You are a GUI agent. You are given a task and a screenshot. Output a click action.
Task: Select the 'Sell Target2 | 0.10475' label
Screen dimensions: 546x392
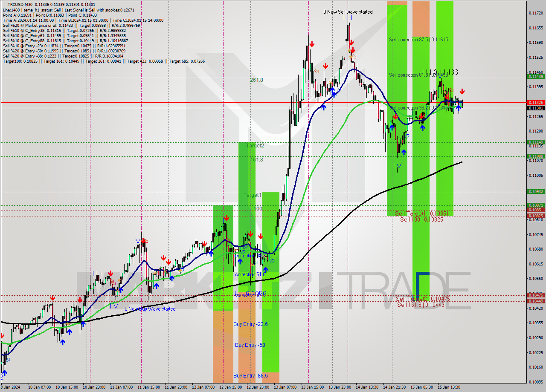point(423,299)
